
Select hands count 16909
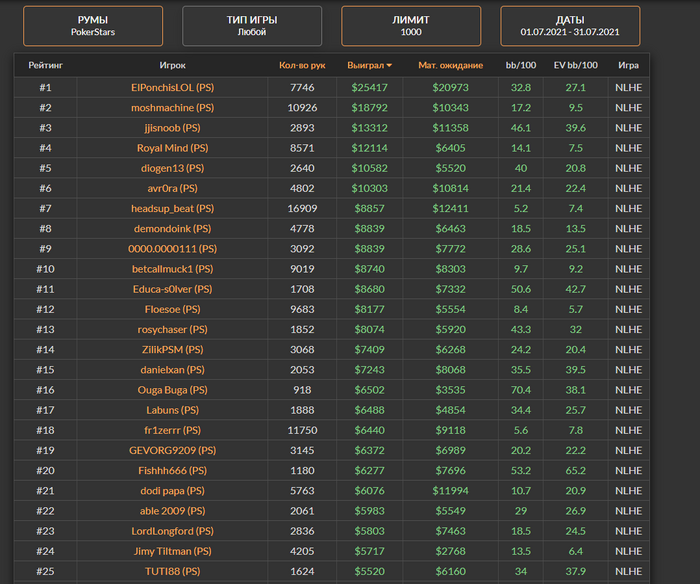302,209
